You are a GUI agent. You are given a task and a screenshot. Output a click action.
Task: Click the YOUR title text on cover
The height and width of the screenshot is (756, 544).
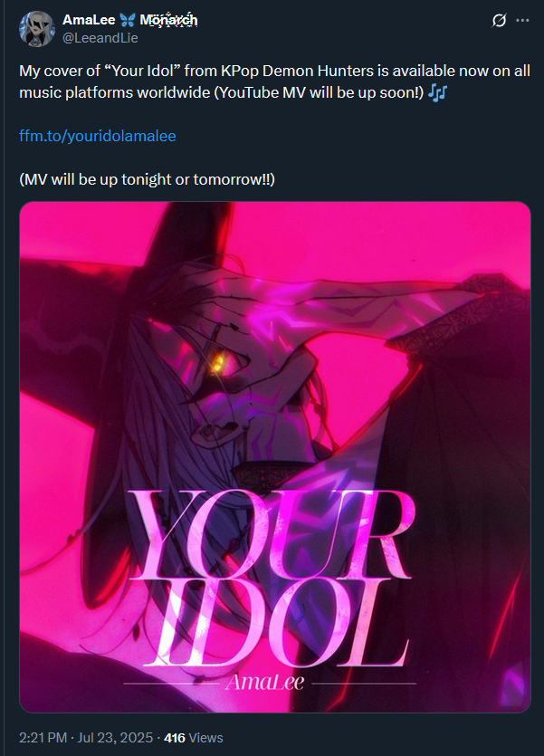click(x=271, y=532)
